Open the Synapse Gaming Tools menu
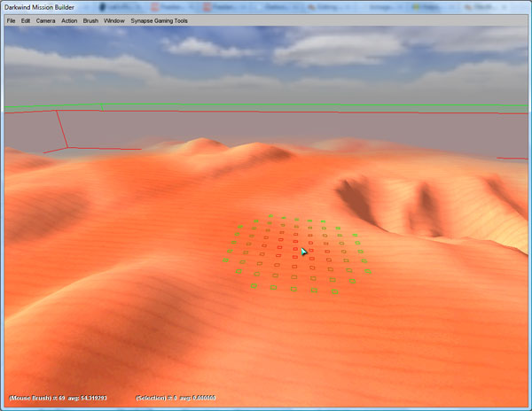532x411 pixels. pyautogui.click(x=159, y=19)
